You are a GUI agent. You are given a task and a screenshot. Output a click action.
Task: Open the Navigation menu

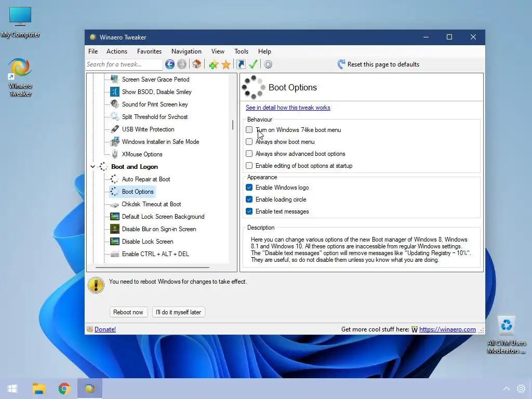pyautogui.click(x=187, y=51)
